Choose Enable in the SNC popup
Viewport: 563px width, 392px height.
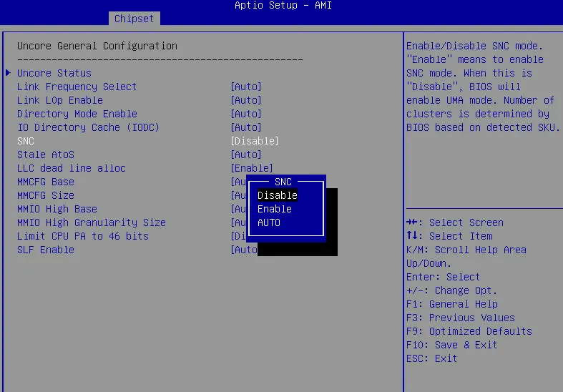coord(275,209)
